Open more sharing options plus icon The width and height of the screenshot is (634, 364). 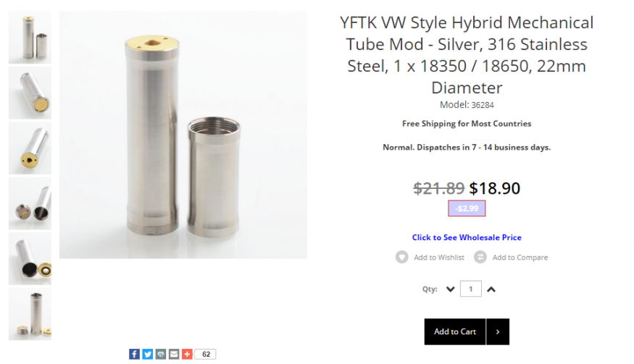[187, 355]
